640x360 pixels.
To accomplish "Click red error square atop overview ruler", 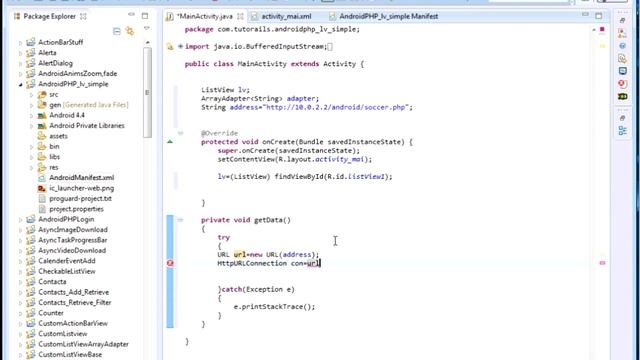I will 602,29.
